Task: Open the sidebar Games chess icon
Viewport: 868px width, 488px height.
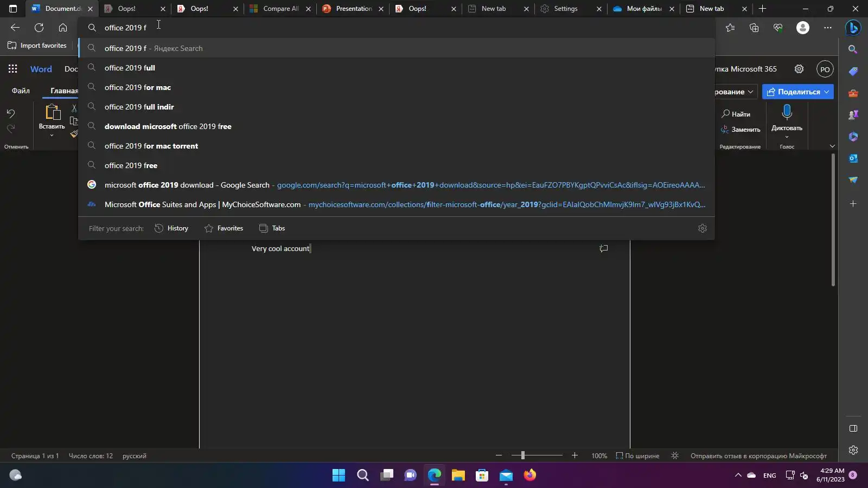Action: [853, 114]
